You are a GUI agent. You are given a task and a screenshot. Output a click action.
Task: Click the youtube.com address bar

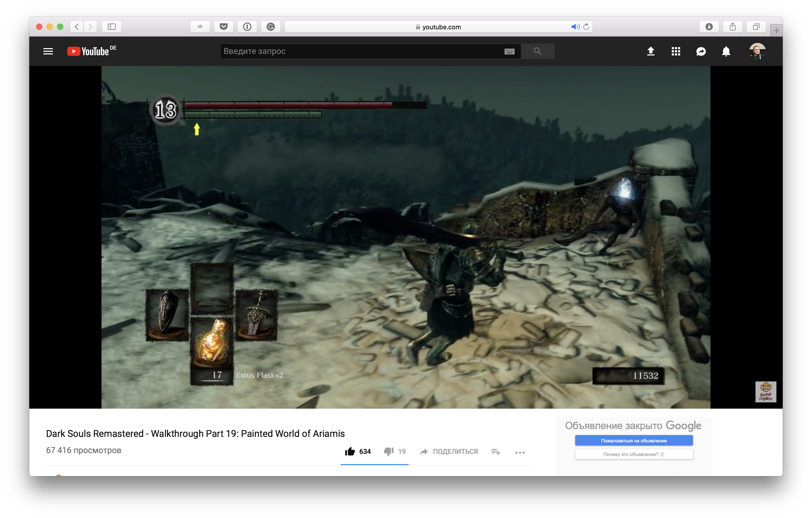tap(438, 27)
